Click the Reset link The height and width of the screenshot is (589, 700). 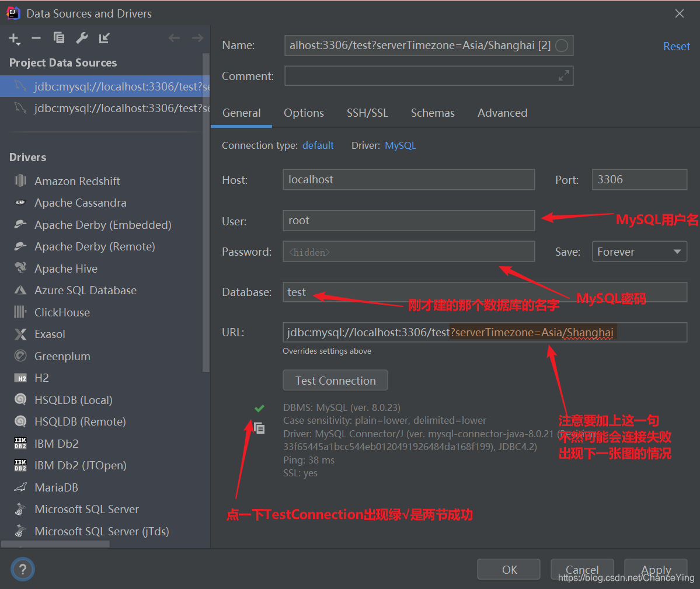coord(676,46)
